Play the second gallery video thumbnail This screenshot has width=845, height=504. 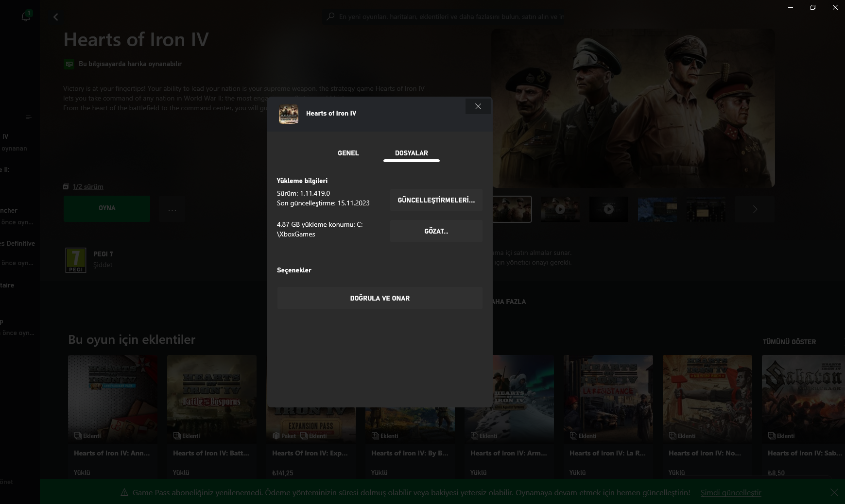(560, 209)
